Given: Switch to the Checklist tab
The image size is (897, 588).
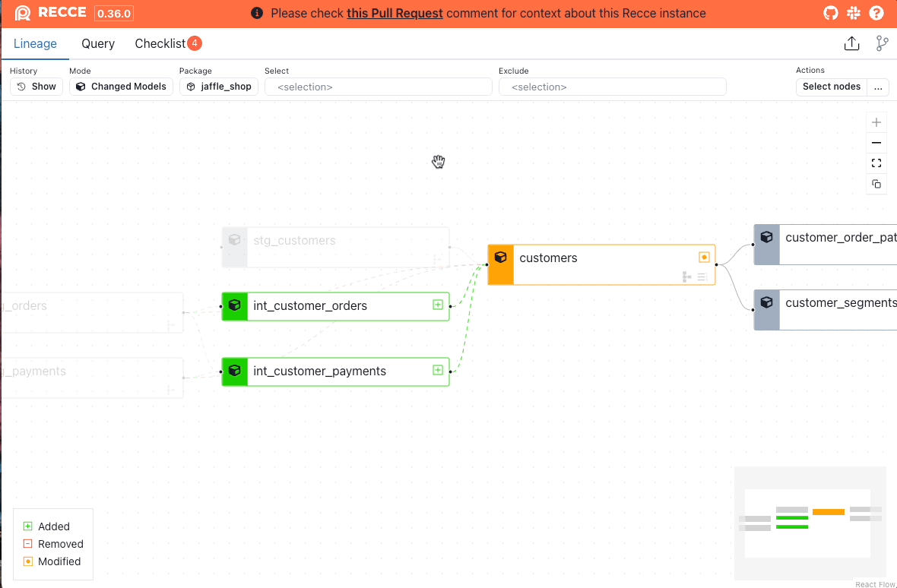Looking at the screenshot, I should (x=160, y=43).
